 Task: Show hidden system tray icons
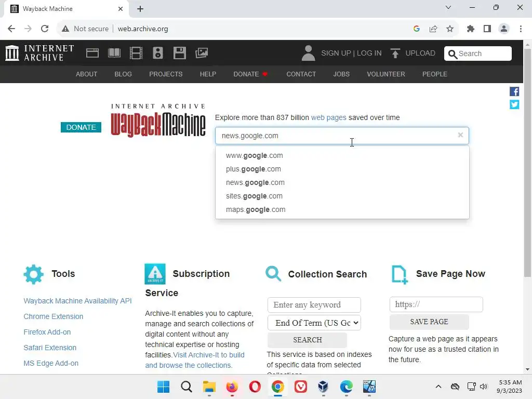438,387
